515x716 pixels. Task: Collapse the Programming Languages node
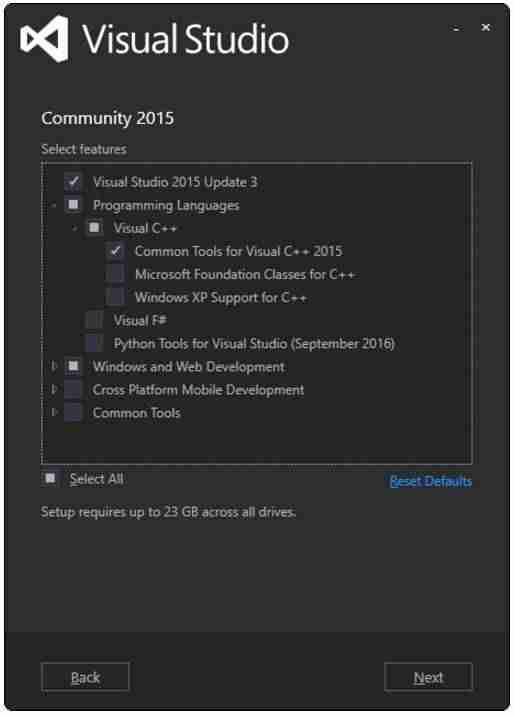[54, 206]
